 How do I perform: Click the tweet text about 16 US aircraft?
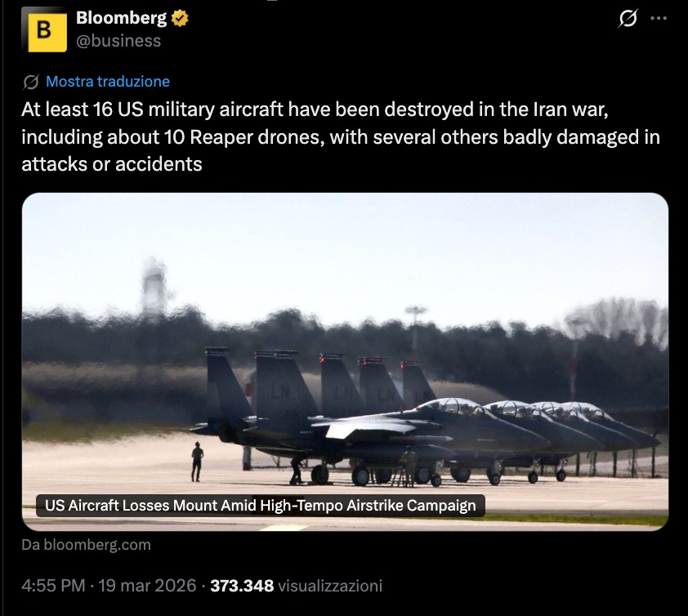tap(341, 137)
